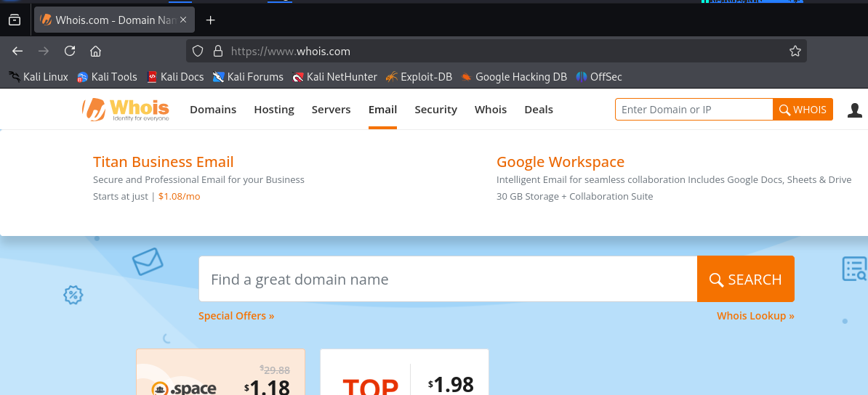Open the user account profile icon
Image resolution: width=868 pixels, height=395 pixels.
pyautogui.click(x=855, y=110)
